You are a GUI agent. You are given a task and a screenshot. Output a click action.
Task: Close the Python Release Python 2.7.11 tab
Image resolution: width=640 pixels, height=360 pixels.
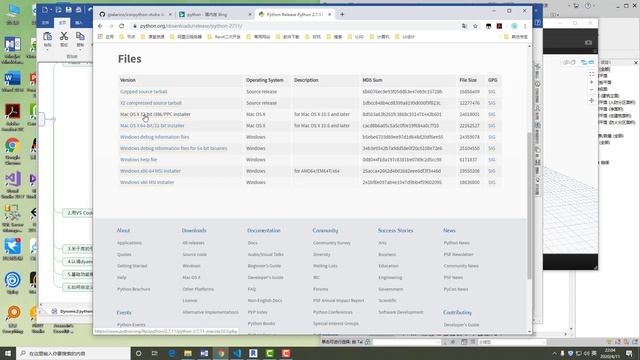[330, 14]
